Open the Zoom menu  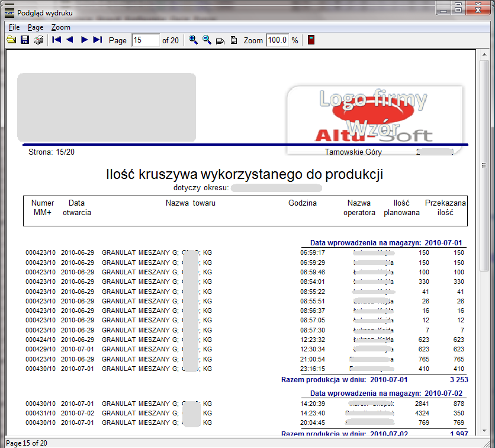60,27
